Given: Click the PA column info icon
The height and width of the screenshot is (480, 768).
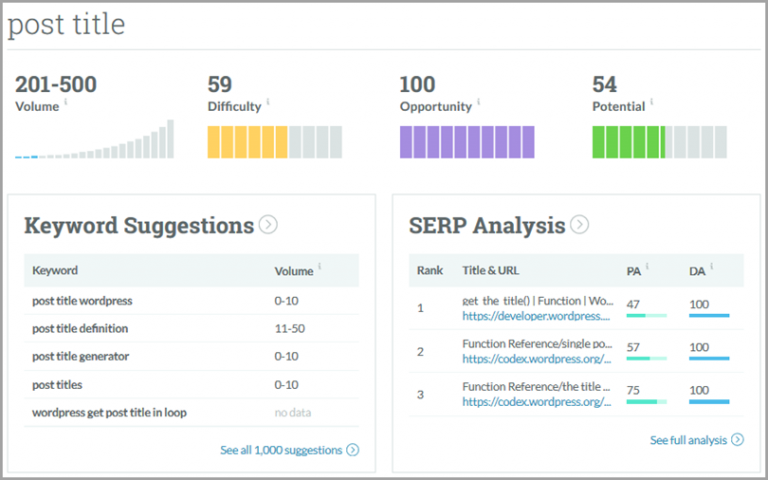Looking at the screenshot, I should pyautogui.click(x=648, y=268).
